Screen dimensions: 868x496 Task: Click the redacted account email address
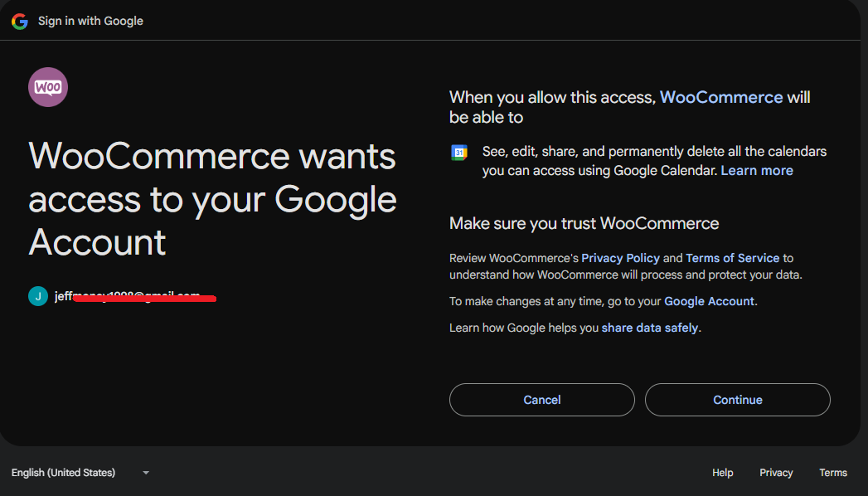[x=135, y=297]
